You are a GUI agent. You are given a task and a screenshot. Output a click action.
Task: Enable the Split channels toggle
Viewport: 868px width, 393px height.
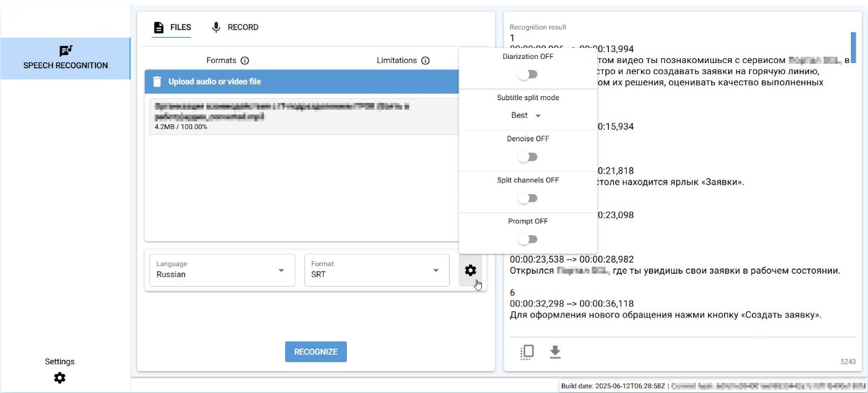point(527,198)
